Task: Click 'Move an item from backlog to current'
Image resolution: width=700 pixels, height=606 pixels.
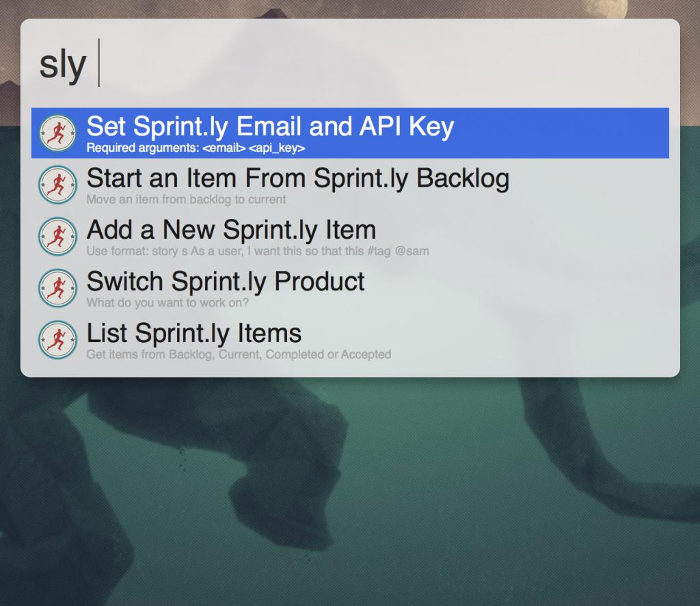Action: pyautogui.click(x=186, y=200)
